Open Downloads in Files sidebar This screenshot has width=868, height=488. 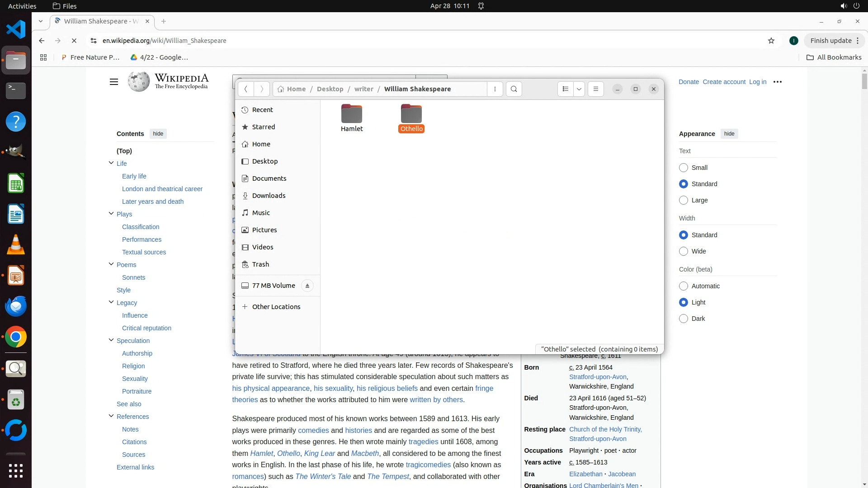(269, 196)
